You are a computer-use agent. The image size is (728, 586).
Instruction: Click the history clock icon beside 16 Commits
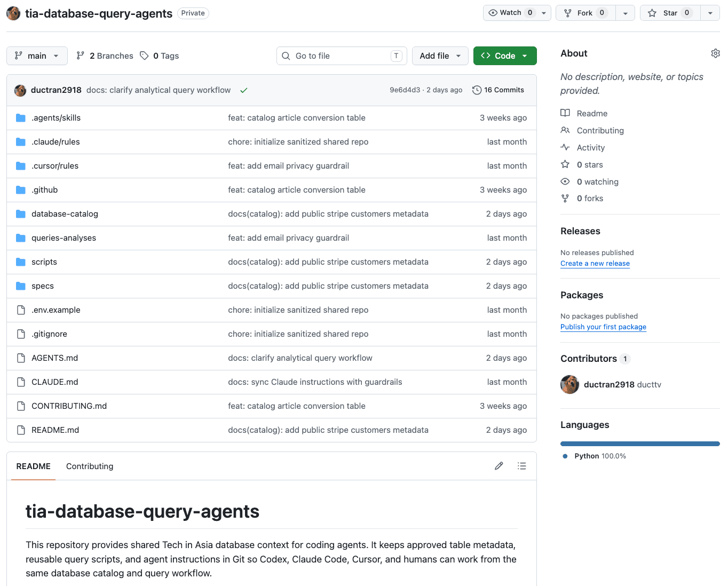pos(477,90)
